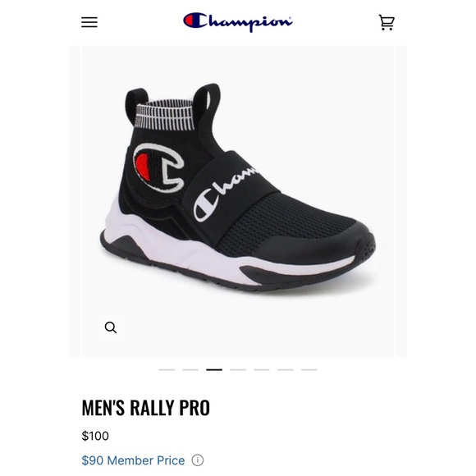The height and width of the screenshot is (476, 476).
Task: Click the next image sliver on right edge
Action: [x=401, y=201]
